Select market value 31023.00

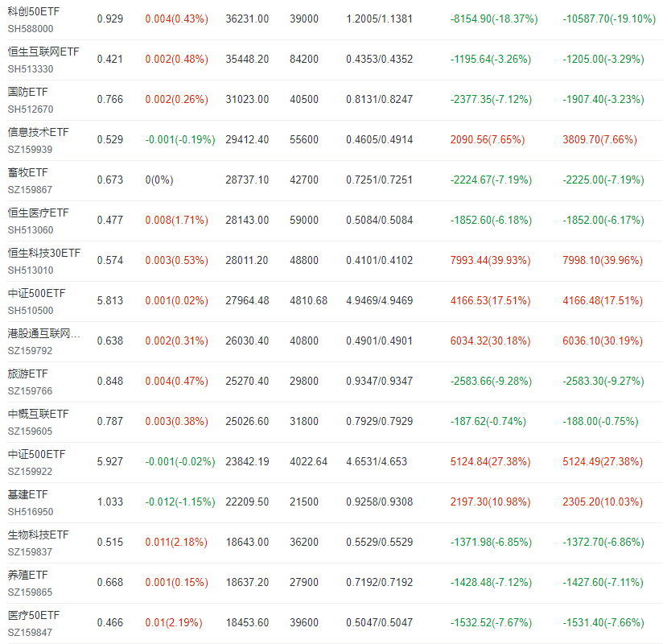[x=247, y=100]
